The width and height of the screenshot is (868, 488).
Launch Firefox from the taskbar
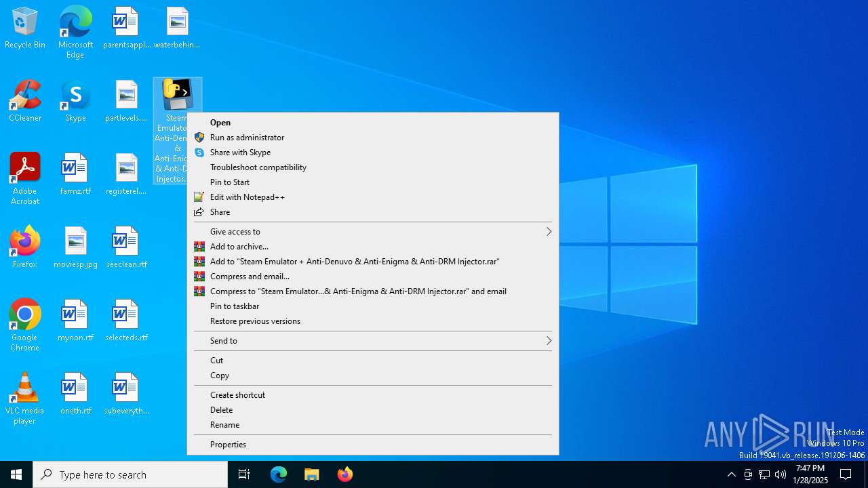click(x=344, y=474)
